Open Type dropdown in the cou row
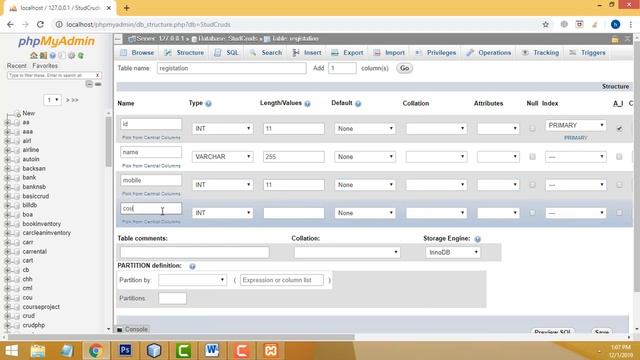 tap(222, 213)
